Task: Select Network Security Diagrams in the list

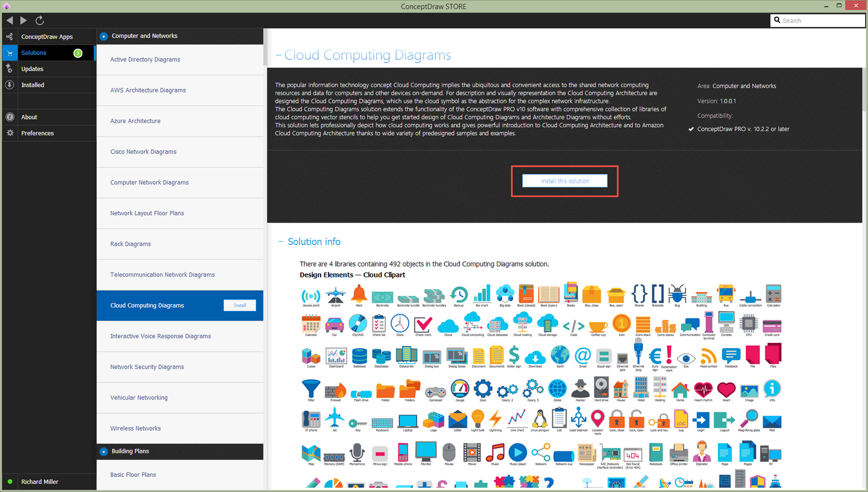Action: click(180, 367)
